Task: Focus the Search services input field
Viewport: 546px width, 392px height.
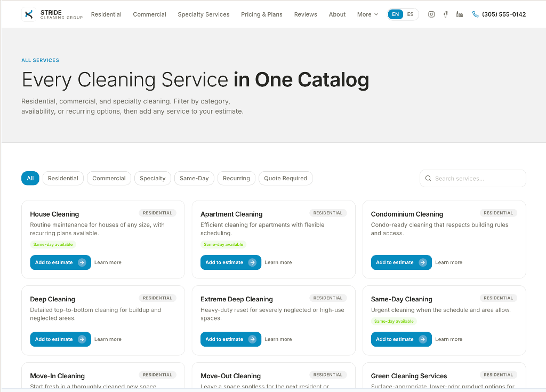Action: [x=473, y=179]
